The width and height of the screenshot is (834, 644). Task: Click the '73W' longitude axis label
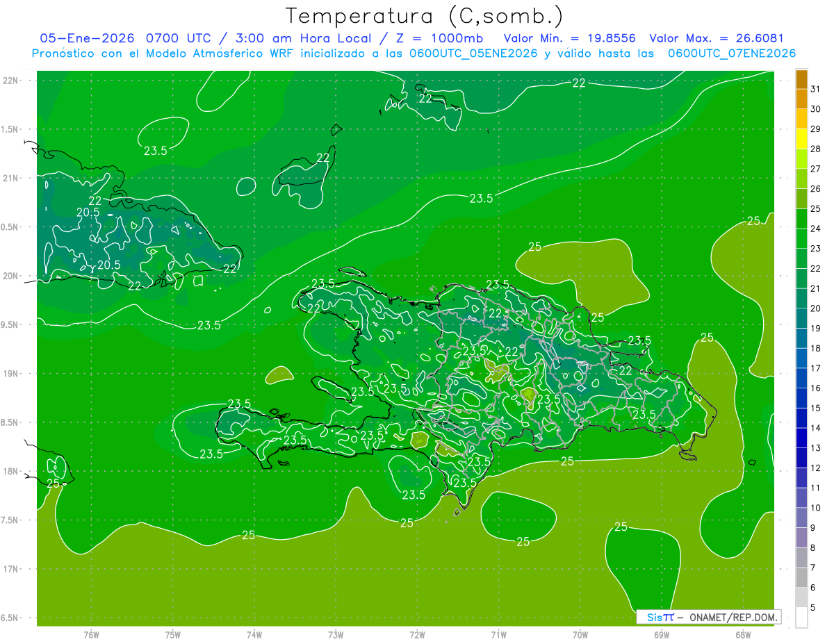coord(336,635)
